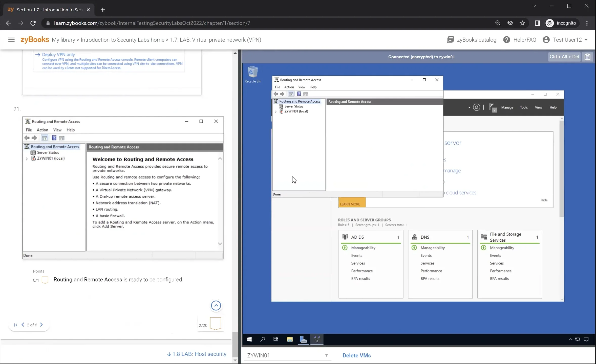
Task: Refresh Server Manager dashboard
Action: pos(476,107)
